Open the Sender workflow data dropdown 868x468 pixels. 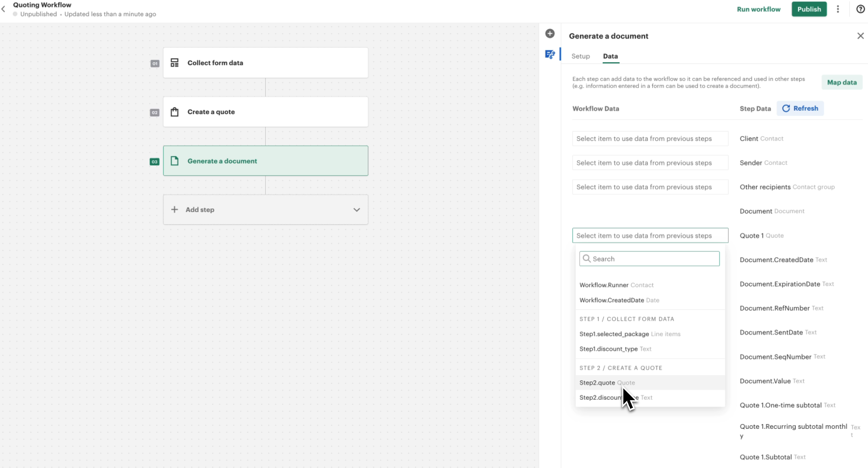coord(650,163)
